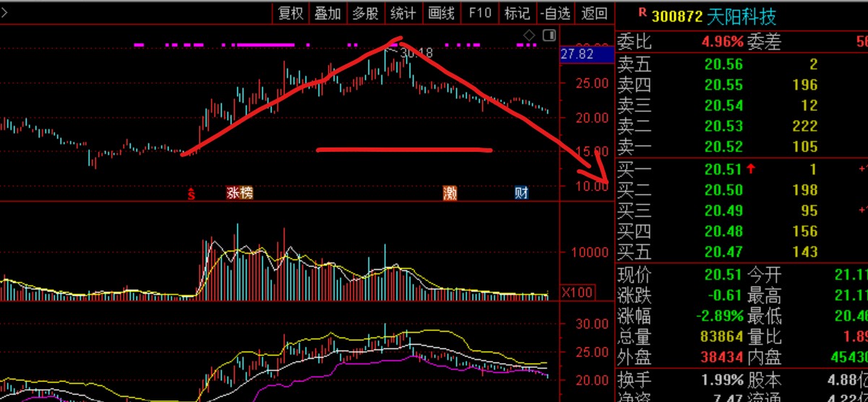The width and height of the screenshot is (868, 402).
Task: Click the 15.00 price axis label
Action: (592, 152)
